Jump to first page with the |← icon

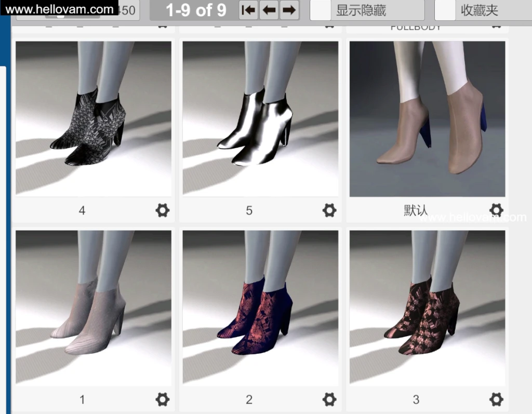coord(248,9)
